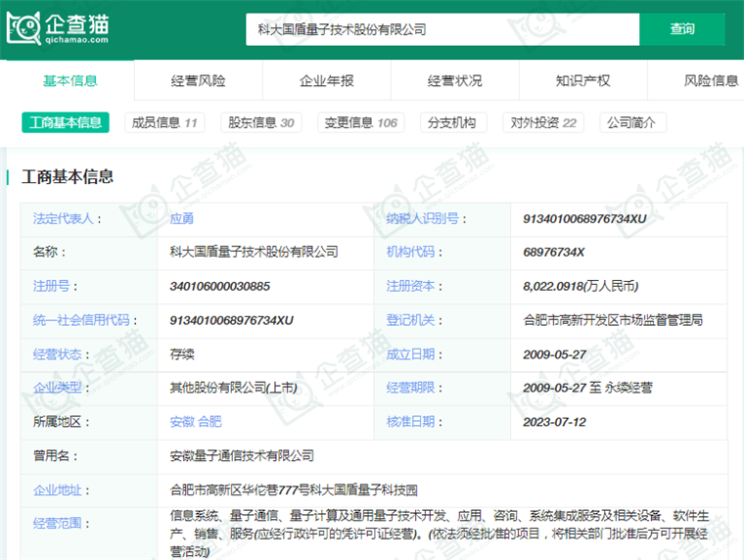
Task: Select the 对外投资 22 sub-tab
Action: [543, 122]
